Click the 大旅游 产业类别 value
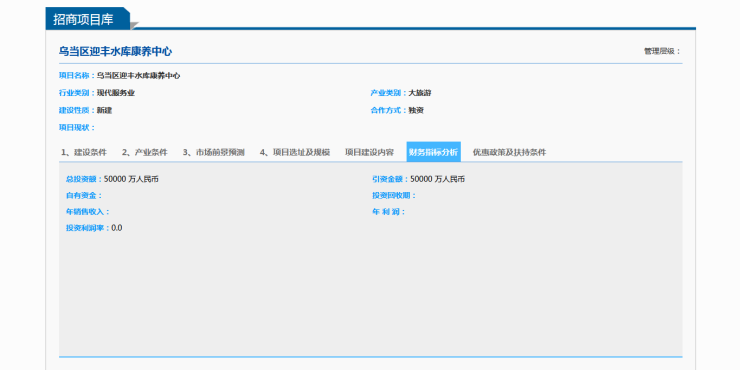The image size is (740, 370). click(420, 93)
